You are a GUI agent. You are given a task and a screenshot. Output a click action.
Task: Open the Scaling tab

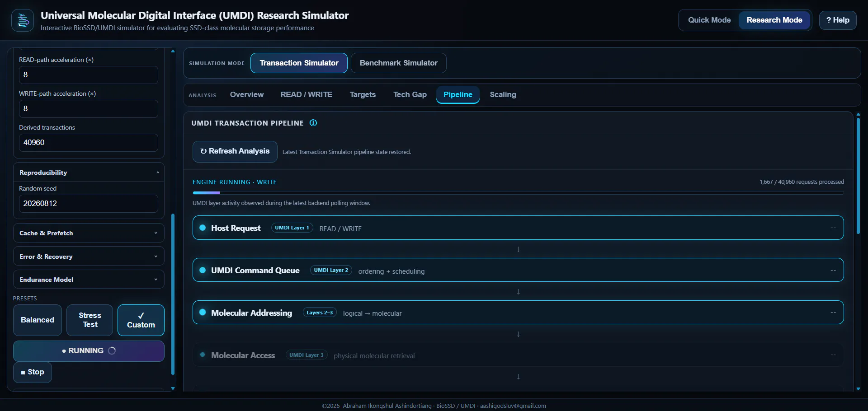pos(503,95)
